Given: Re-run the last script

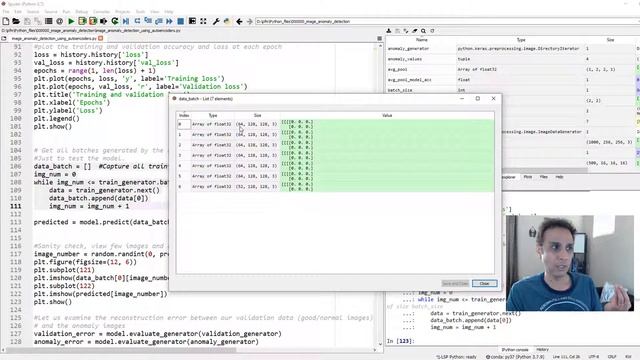Looking at the screenshot, I should click(115, 21).
